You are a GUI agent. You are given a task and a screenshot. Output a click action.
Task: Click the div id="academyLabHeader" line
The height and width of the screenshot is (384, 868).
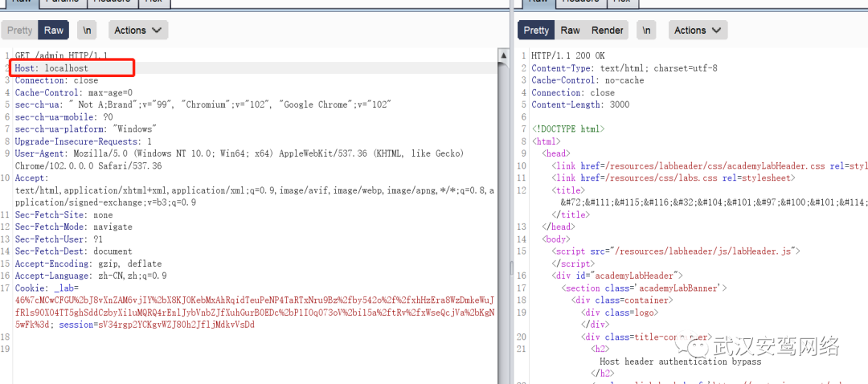click(617, 276)
